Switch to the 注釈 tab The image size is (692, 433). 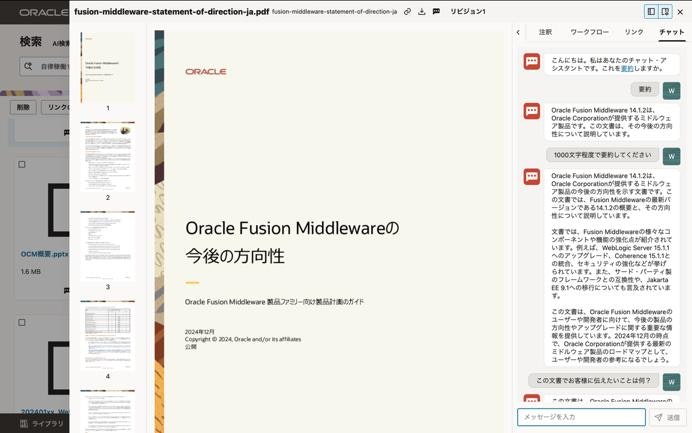(x=545, y=32)
